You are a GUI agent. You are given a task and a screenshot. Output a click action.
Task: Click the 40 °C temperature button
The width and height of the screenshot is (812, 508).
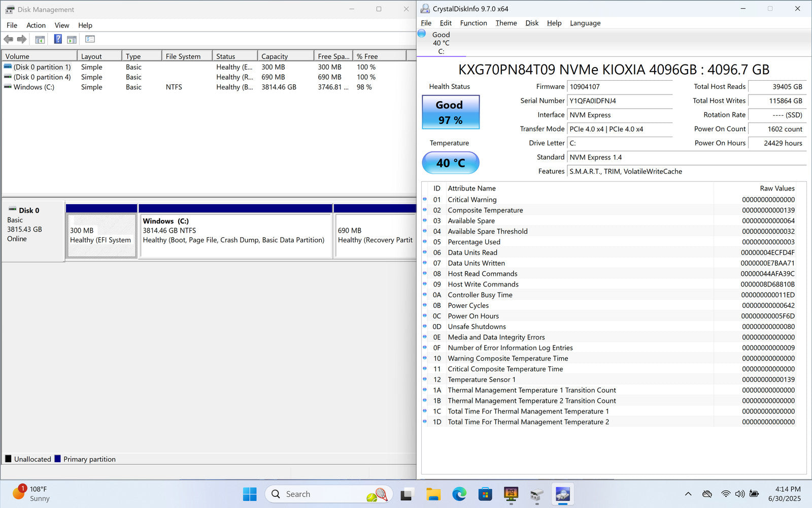450,163
